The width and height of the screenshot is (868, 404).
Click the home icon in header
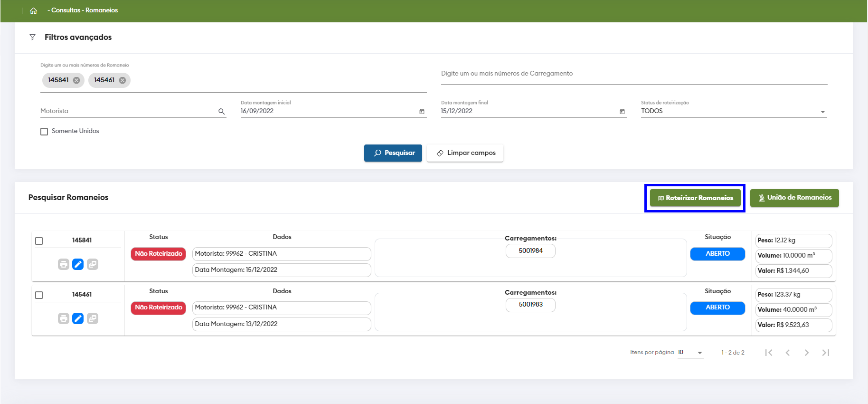[x=33, y=10]
